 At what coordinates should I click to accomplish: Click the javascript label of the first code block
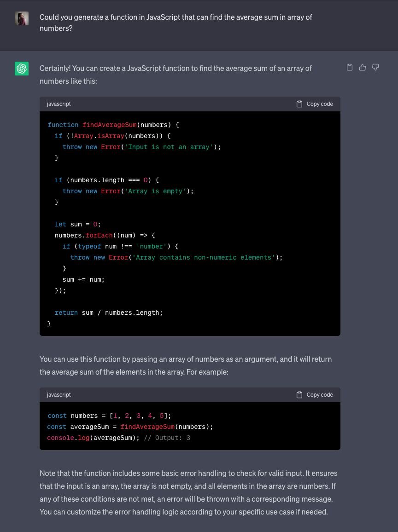(x=59, y=104)
